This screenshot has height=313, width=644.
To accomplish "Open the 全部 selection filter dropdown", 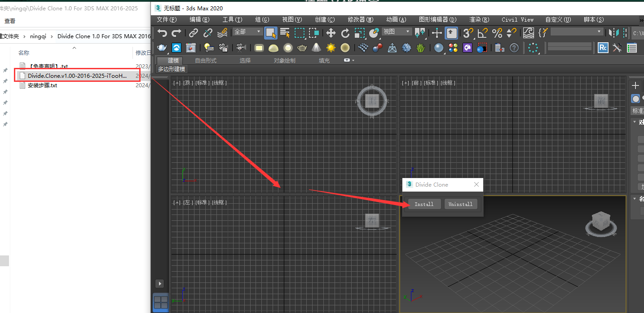I will pyautogui.click(x=247, y=32).
